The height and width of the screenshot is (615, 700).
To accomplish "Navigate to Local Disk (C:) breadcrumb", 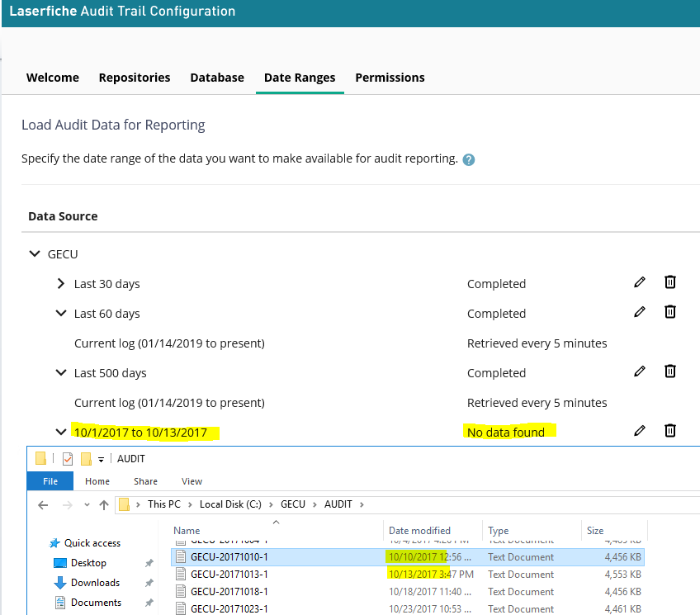I will pyautogui.click(x=230, y=504).
